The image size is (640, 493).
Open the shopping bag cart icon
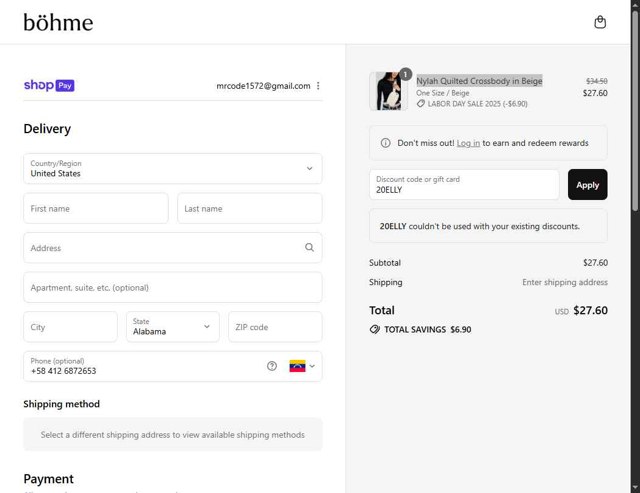click(600, 22)
